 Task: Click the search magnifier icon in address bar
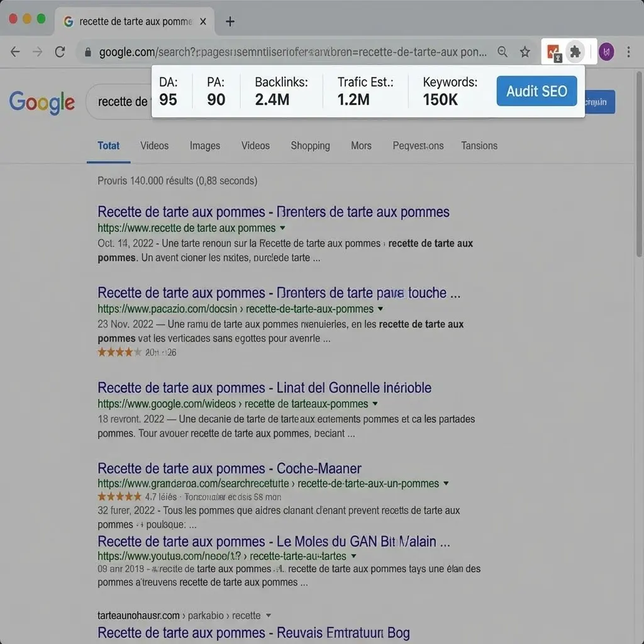coord(502,52)
